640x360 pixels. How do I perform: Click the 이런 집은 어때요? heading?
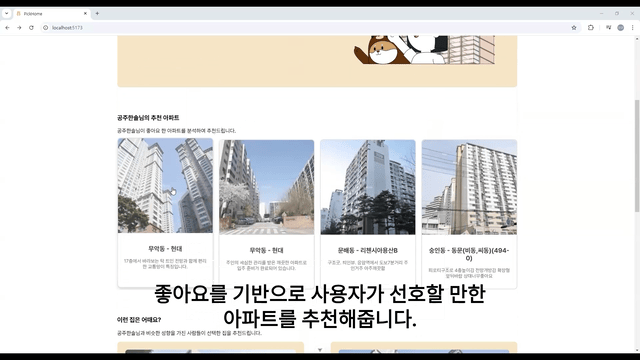coord(139,320)
